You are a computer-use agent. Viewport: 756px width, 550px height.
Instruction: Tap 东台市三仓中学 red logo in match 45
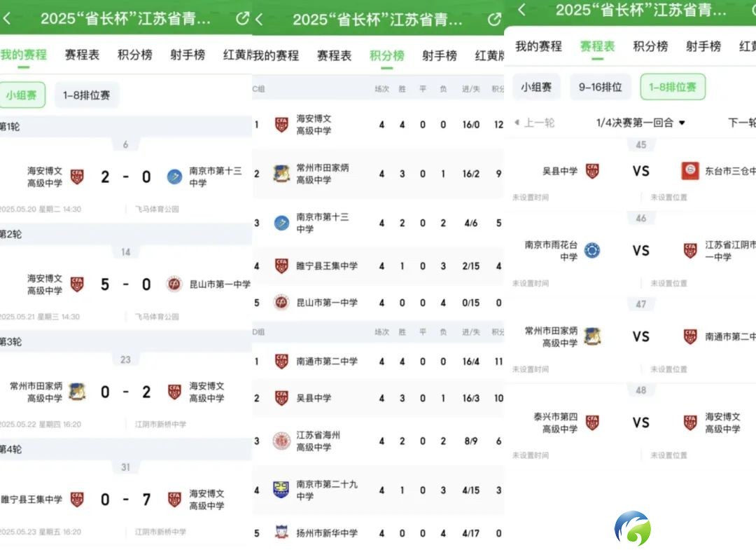click(690, 171)
